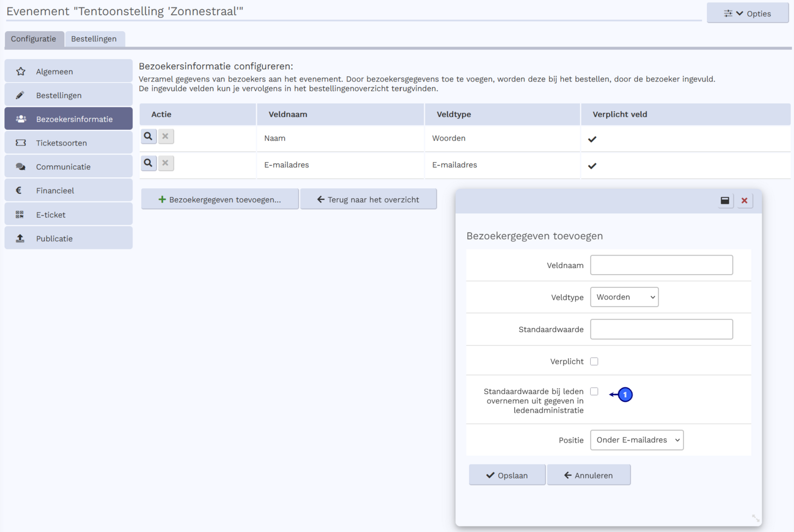794x532 pixels.
Task: Click Terug naar het overzicht button
Action: (x=369, y=199)
